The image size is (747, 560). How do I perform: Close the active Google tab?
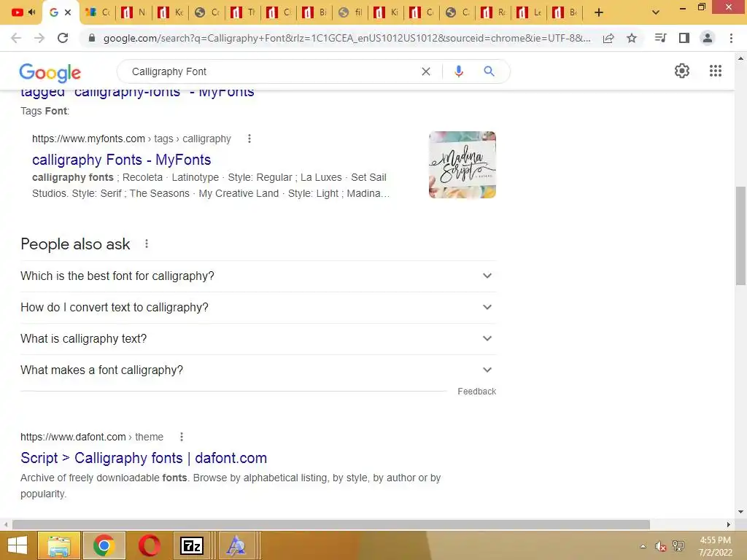(68, 12)
